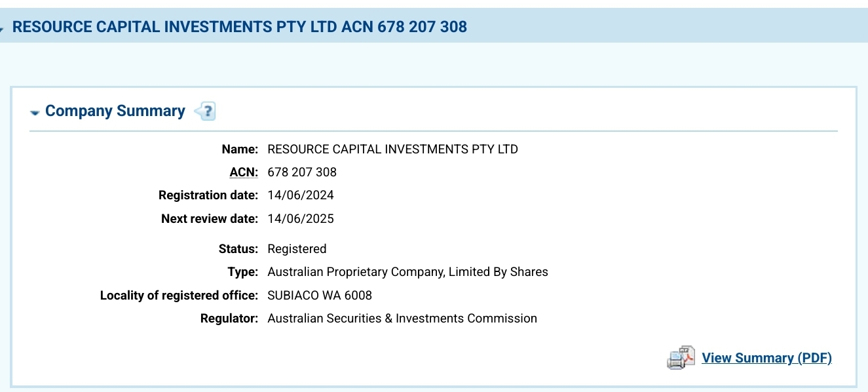This screenshot has height=392, width=868.
Task: Click the Australian Proprietary Company type value
Action: 408,272
